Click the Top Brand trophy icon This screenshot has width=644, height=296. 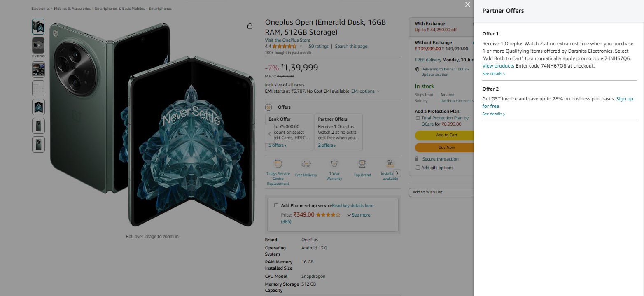[x=362, y=164]
